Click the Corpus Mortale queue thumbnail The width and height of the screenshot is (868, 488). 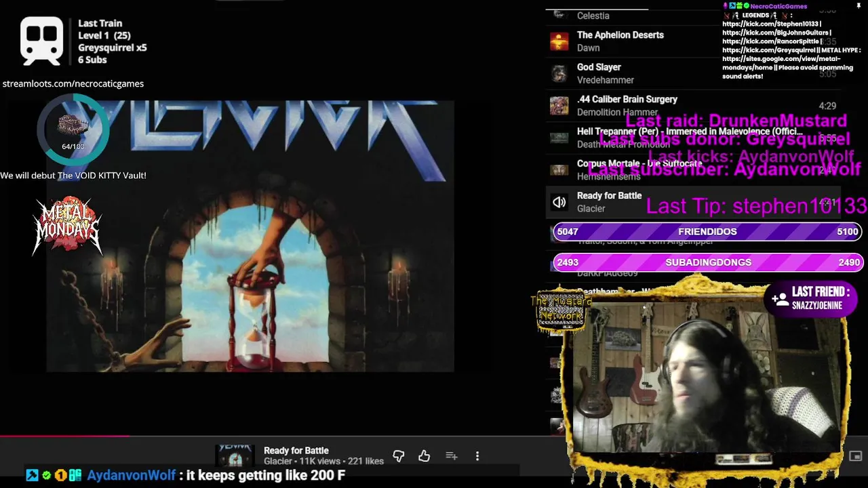click(x=559, y=170)
